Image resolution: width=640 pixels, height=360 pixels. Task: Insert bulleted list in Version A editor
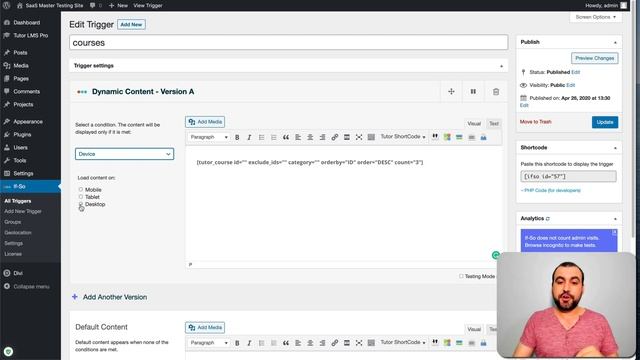pyautogui.click(x=261, y=137)
